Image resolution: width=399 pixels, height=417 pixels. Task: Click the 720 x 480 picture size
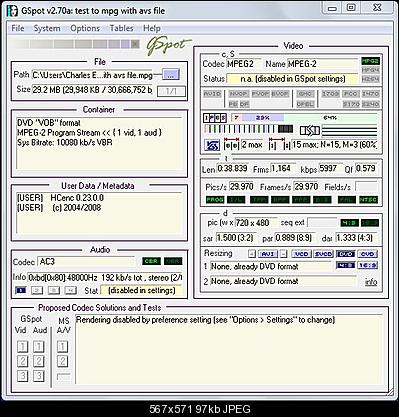tap(256, 223)
